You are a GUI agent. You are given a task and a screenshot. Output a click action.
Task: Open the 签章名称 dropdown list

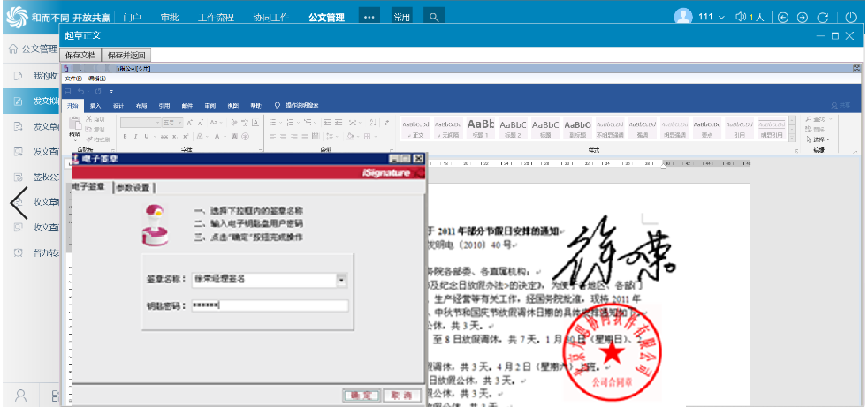point(342,281)
